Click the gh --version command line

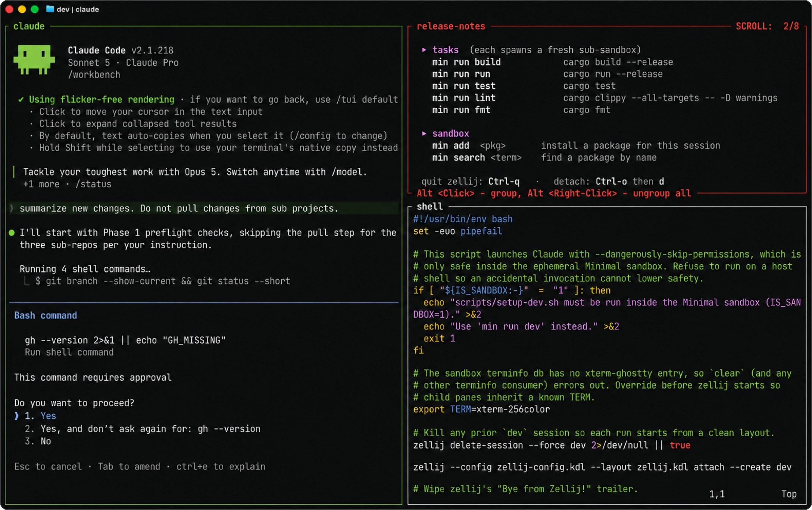tap(125, 340)
